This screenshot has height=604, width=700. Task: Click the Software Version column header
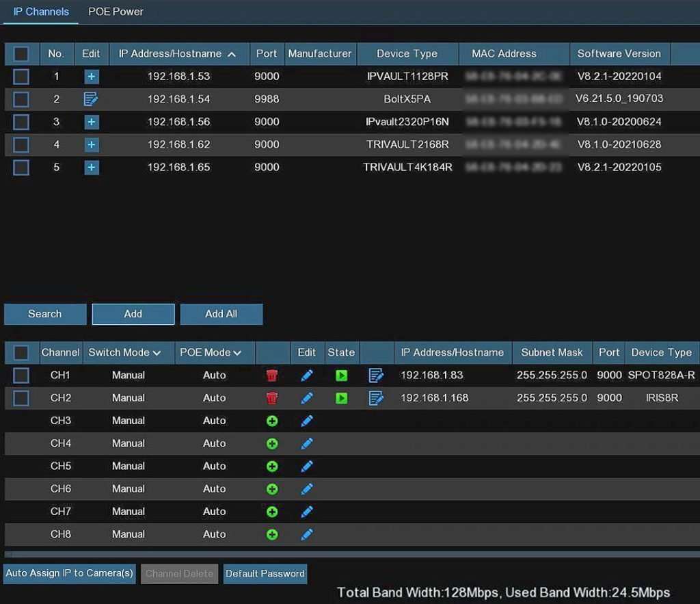[619, 54]
